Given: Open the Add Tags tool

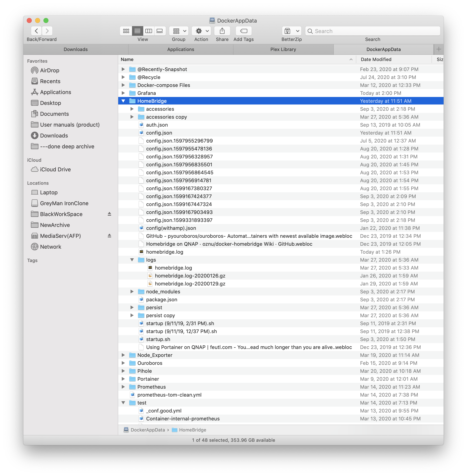Looking at the screenshot, I should pos(243,31).
